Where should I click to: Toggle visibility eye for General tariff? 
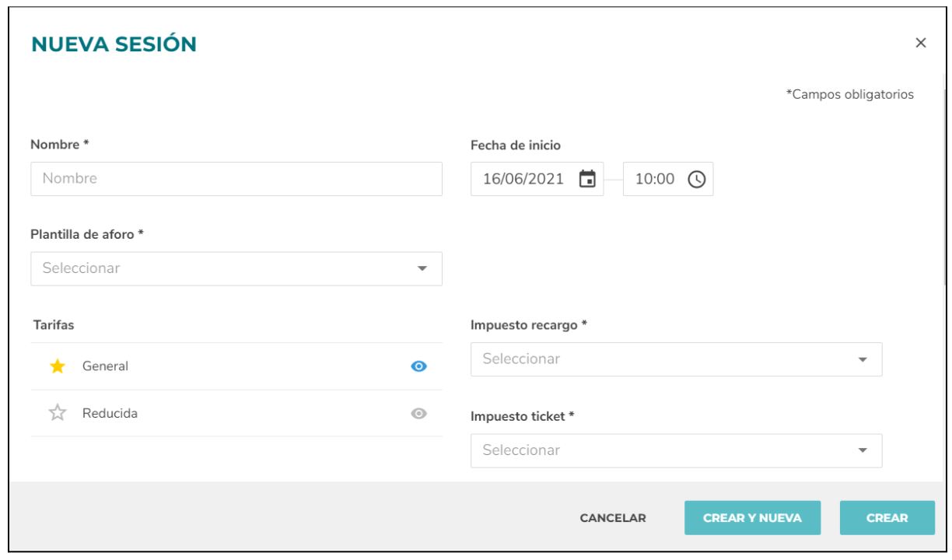point(418,366)
